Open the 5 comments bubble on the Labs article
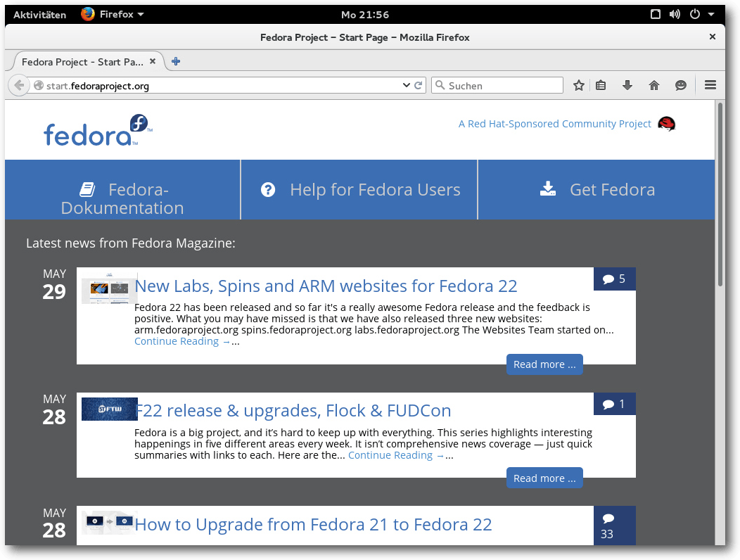The image size is (740, 560). click(x=615, y=279)
